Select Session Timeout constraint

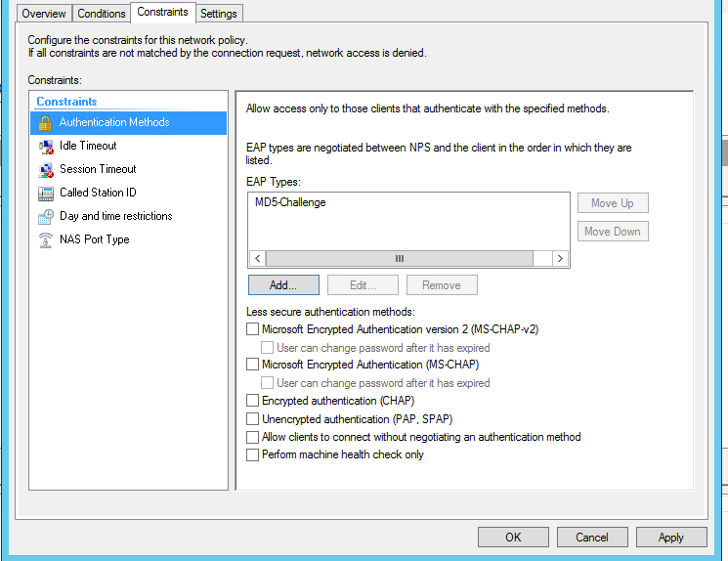tap(129, 169)
